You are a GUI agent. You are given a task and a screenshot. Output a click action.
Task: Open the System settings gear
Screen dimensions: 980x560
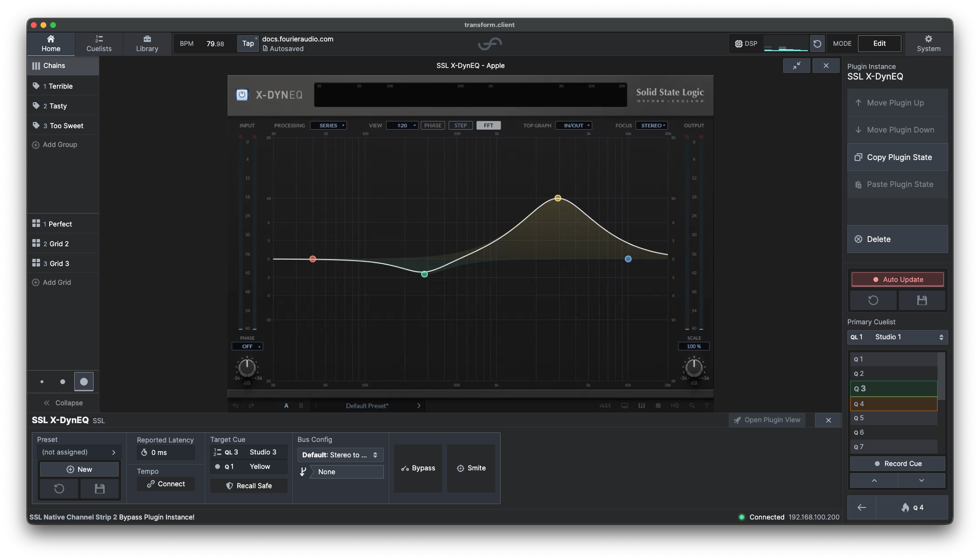pos(928,43)
